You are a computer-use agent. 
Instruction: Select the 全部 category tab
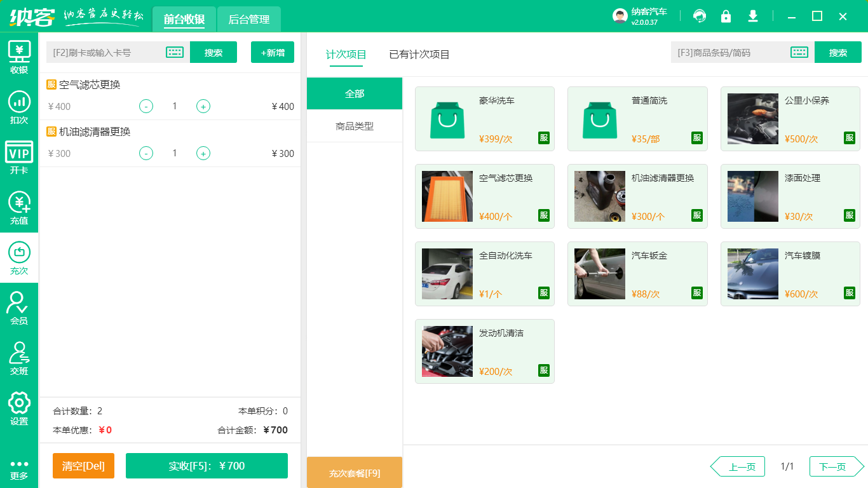click(x=355, y=93)
